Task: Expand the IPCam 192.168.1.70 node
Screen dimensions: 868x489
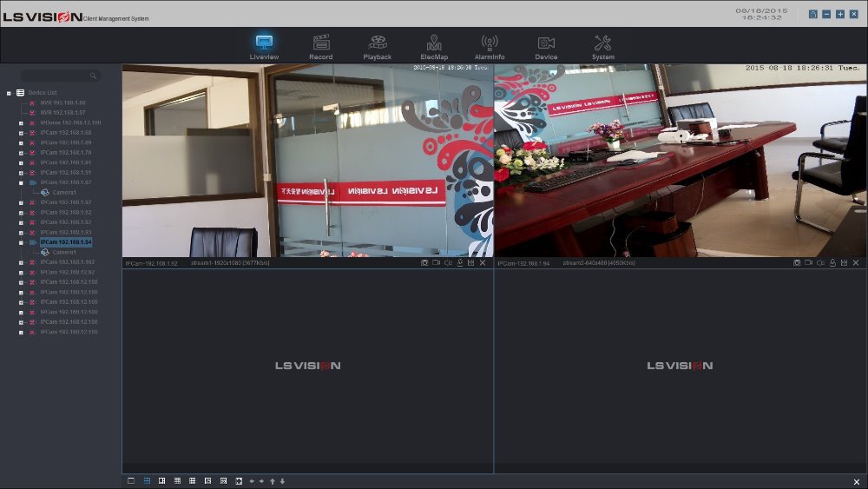Action: tap(21, 153)
